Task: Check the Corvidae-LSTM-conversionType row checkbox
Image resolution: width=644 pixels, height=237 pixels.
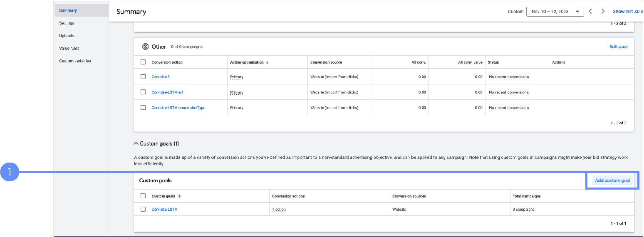Action: pos(143,108)
